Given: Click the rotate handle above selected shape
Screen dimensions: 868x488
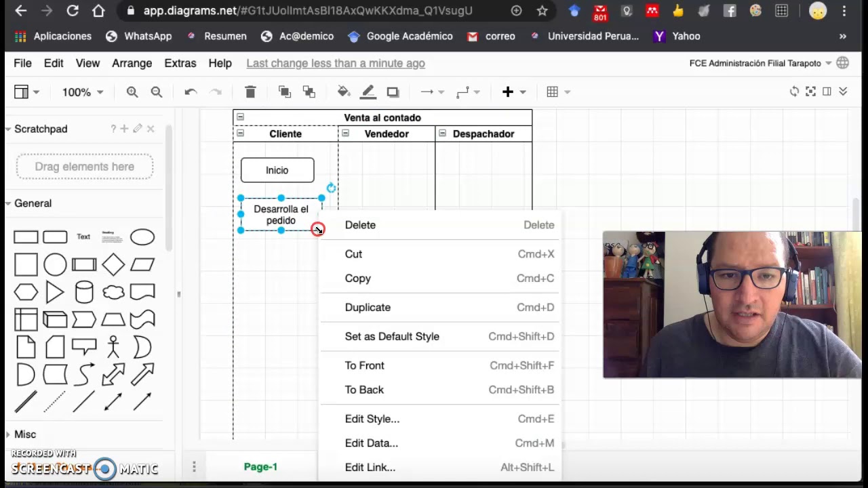Looking at the screenshot, I should 331,188.
